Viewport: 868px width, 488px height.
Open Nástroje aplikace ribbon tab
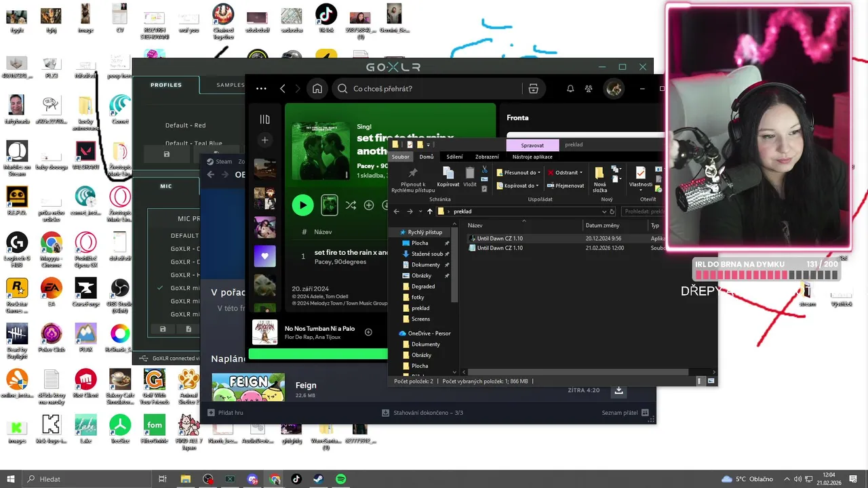(x=532, y=157)
